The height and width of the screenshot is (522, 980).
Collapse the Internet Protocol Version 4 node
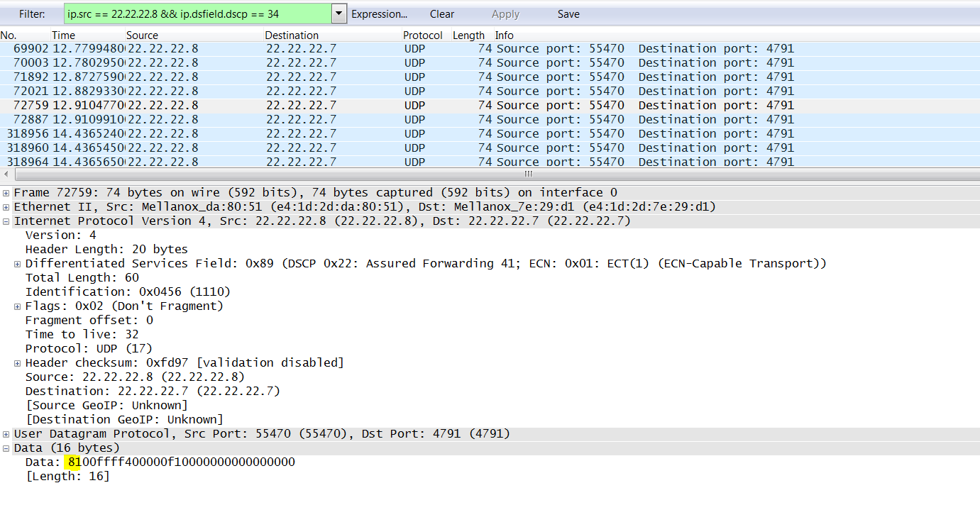pyautogui.click(x=6, y=221)
